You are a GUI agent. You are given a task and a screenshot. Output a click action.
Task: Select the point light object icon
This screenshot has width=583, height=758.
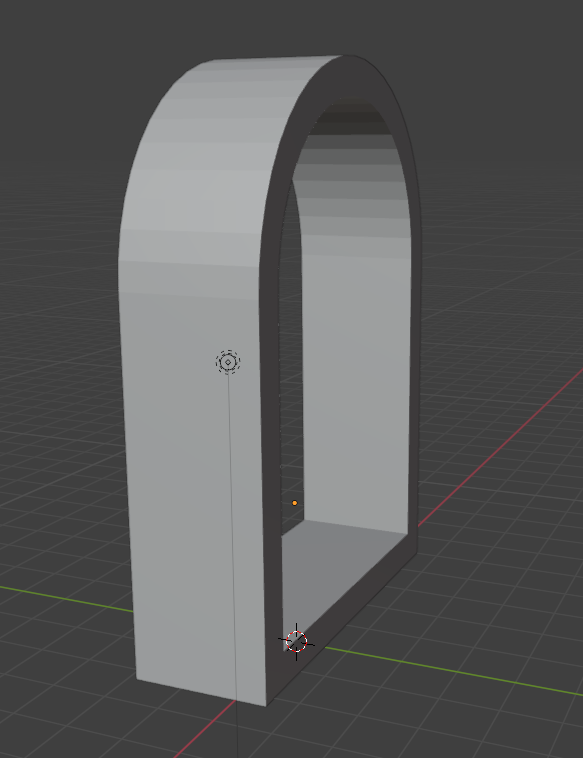(228, 362)
